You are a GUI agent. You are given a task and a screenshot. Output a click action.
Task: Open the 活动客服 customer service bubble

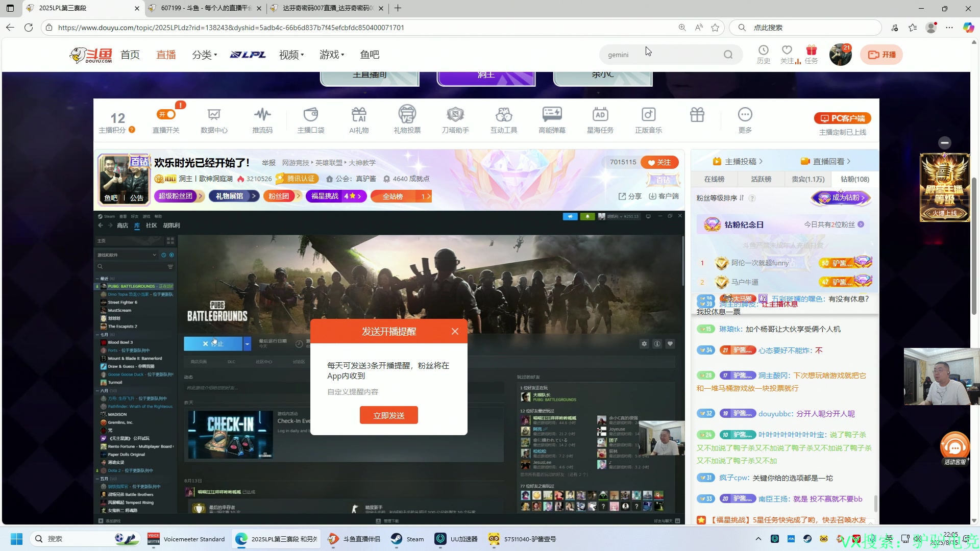(955, 448)
